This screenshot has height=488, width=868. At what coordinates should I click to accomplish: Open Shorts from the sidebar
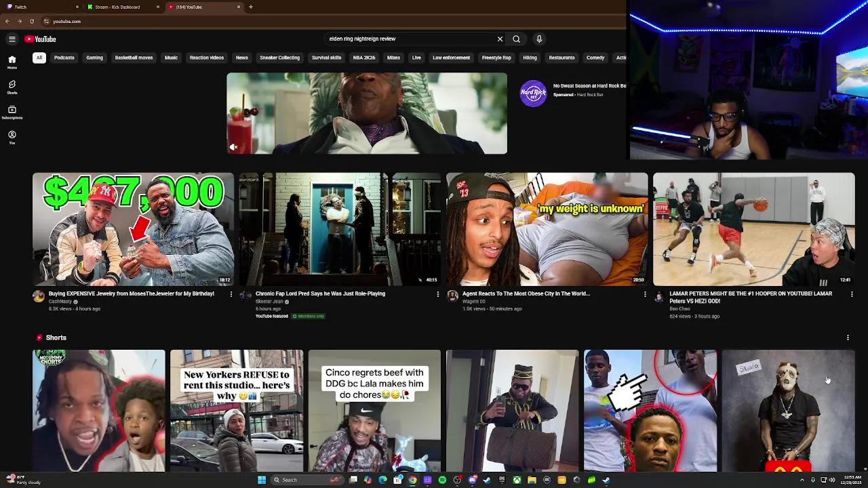click(12, 87)
